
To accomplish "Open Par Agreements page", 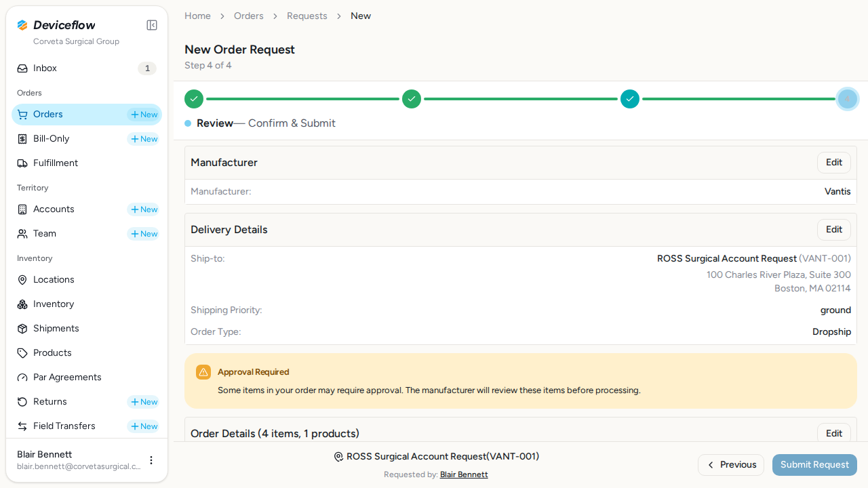I will [x=87, y=378].
